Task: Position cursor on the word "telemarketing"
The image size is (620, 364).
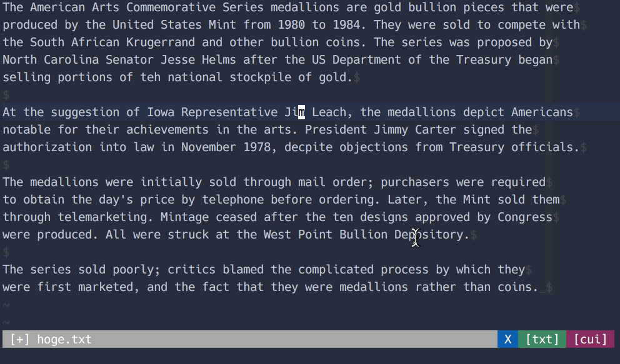Action: point(102,217)
